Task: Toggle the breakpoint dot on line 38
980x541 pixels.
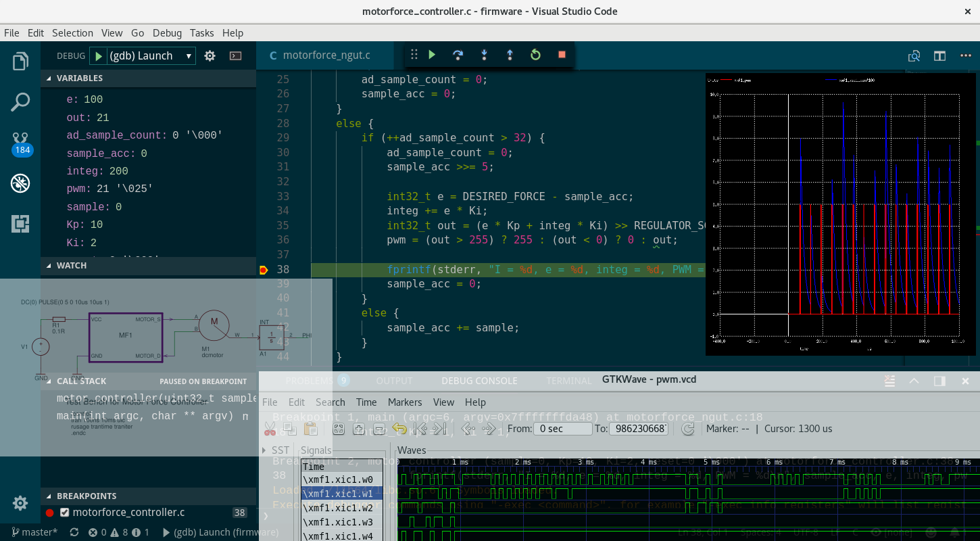Action: tap(264, 270)
